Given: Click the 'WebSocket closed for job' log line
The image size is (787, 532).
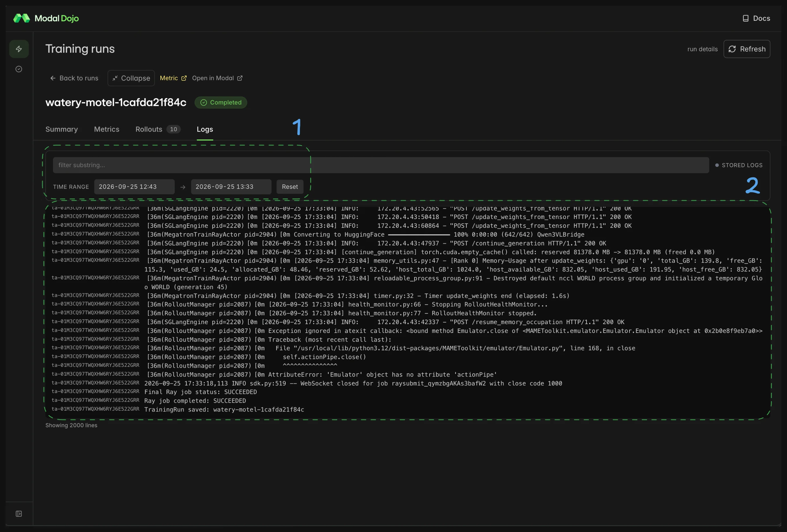Looking at the screenshot, I should 353,384.
